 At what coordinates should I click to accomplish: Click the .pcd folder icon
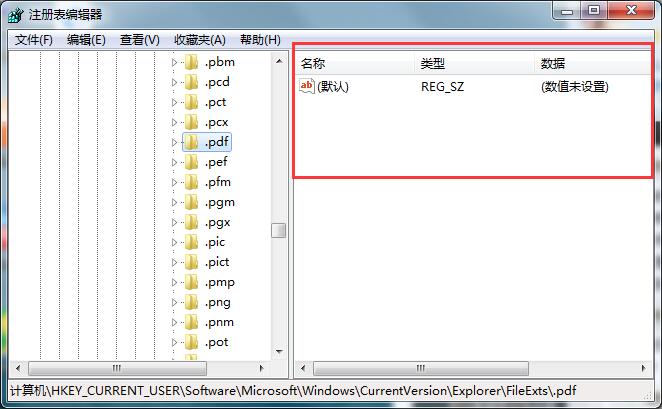[192, 82]
